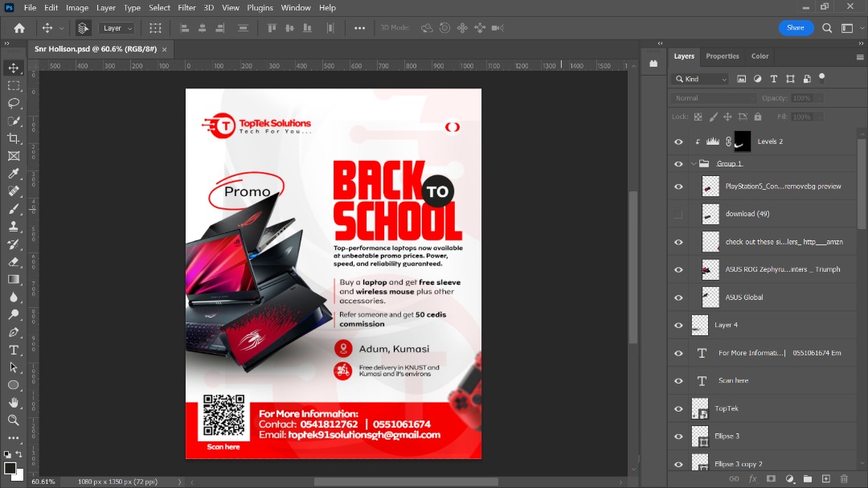Viewport: 868px width, 488px height.
Task: Add layer mask icon at panel bottom
Action: [x=771, y=478]
